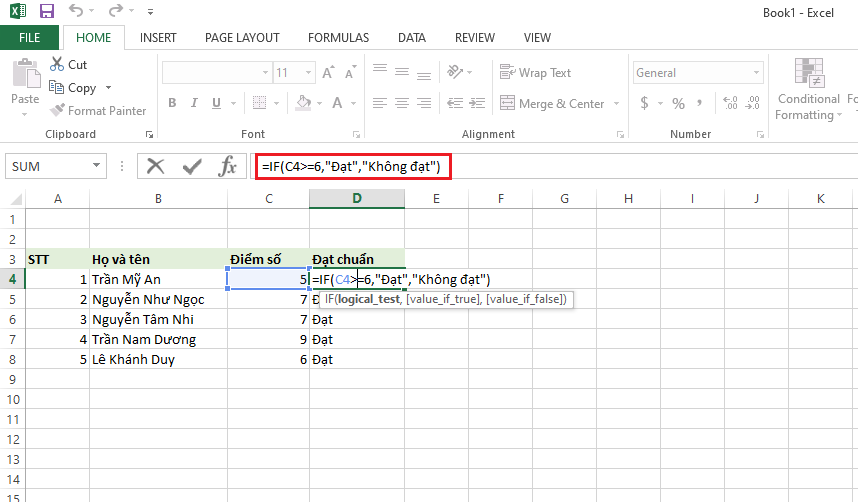Apply cell borders icon
This screenshot has width=858, height=502.
click(x=259, y=103)
